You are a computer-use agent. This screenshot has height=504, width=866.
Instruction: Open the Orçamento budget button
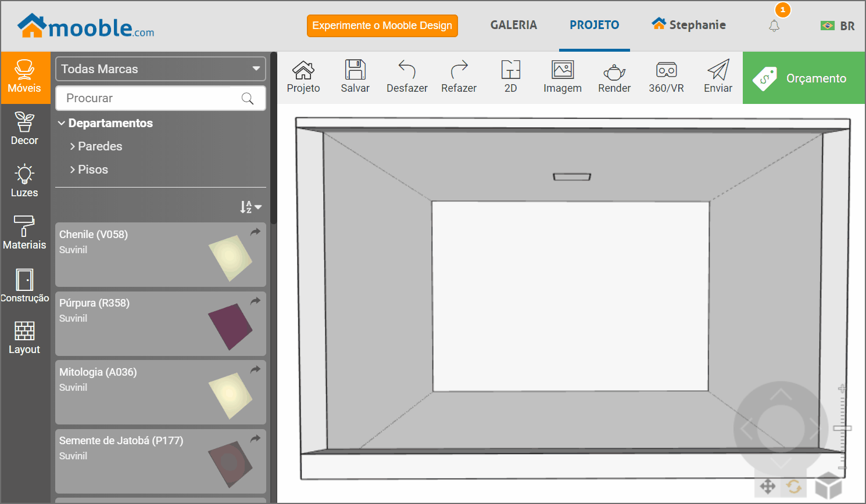(804, 78)
